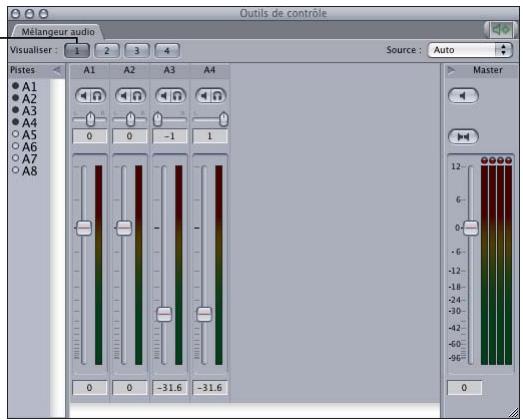
Task: Click the A4 level field showing -31.6
Action: pos(210,388)
